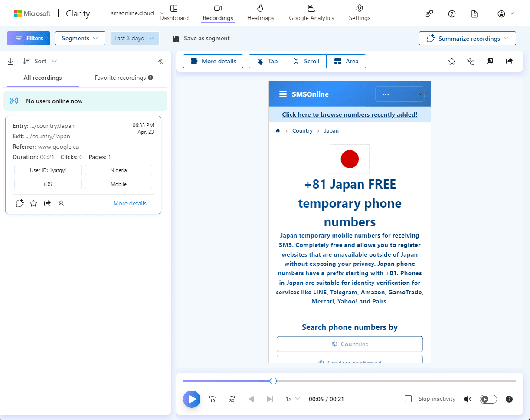530x420 pixels.
Task: Click the Country breadcrumb link
Action: coord(302,130)
